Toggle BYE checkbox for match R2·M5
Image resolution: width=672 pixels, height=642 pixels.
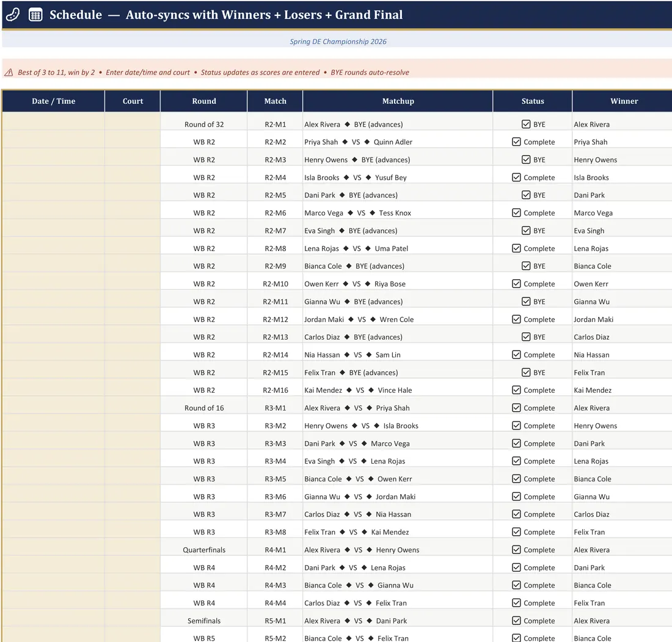pos(526,195)
